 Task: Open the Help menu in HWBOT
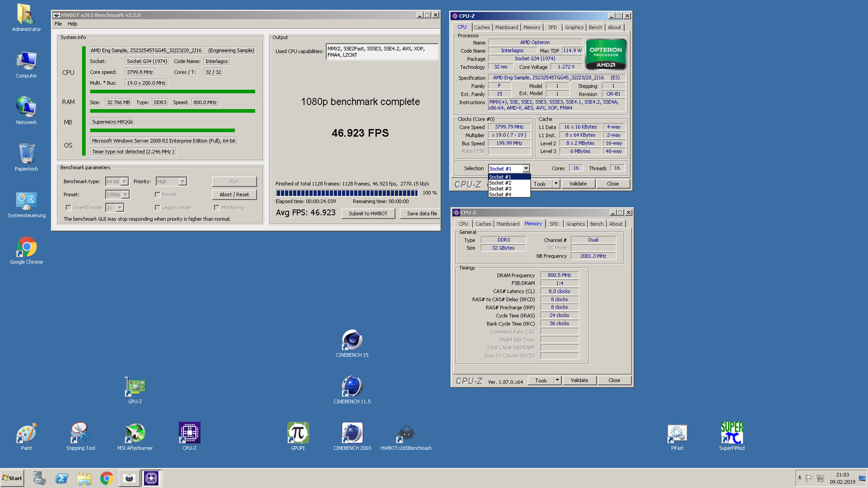(72, 24)
